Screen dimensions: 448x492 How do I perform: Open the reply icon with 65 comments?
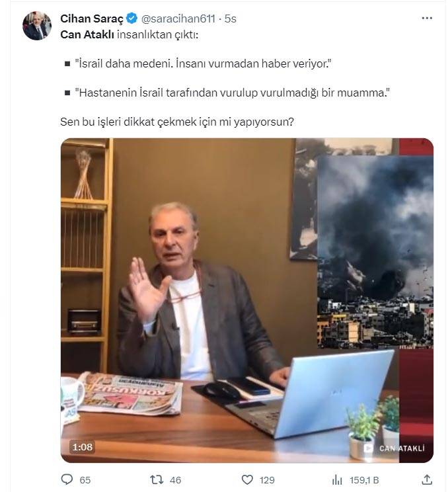[x=67, y=479]
